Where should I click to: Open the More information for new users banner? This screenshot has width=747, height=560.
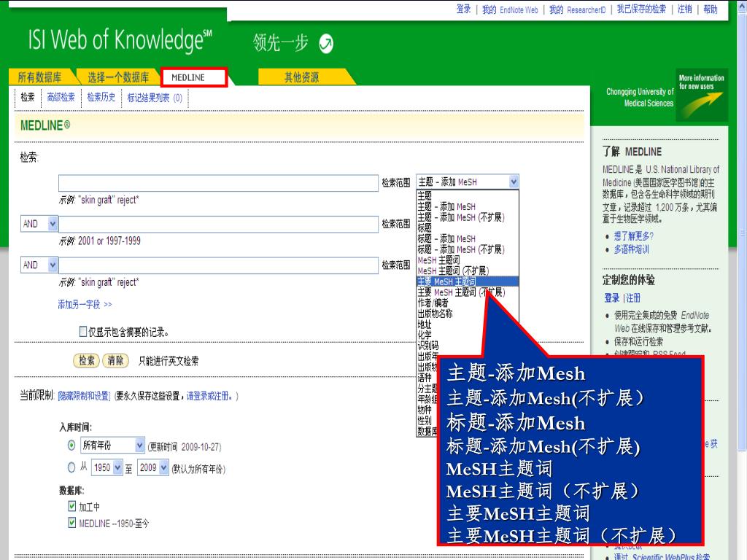tap(702, 96)
